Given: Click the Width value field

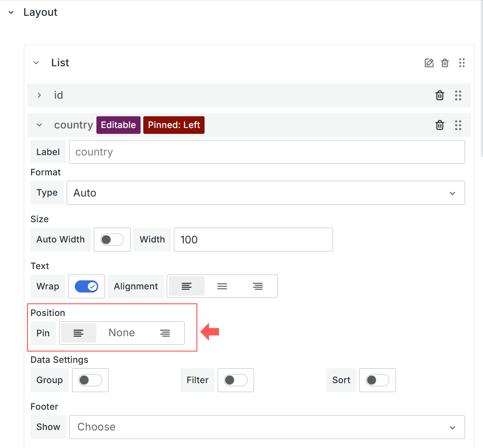Looking at the screenshot, I should pos(253,239).
